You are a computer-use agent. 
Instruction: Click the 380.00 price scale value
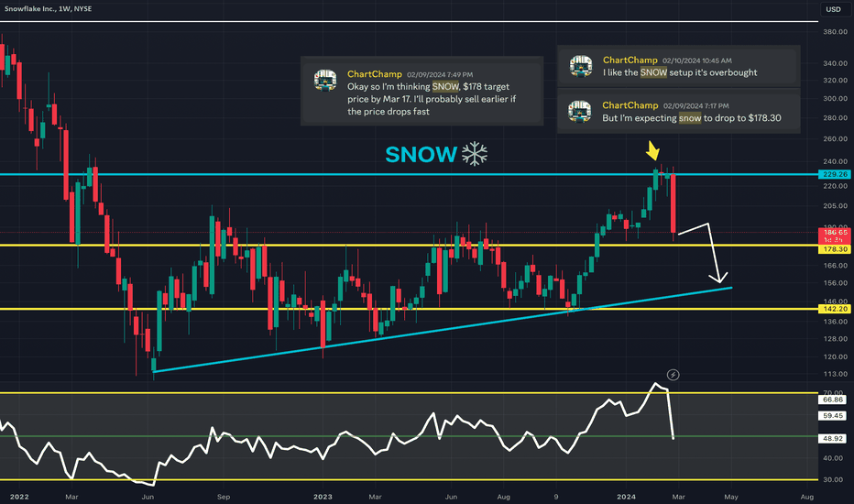[835, 31]
